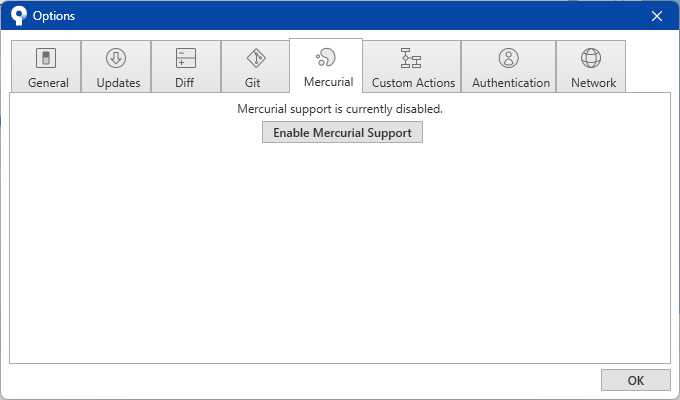Go to the Git tab label
The width and height of the screenshot is (680, 400).
(x=253, y=83)
